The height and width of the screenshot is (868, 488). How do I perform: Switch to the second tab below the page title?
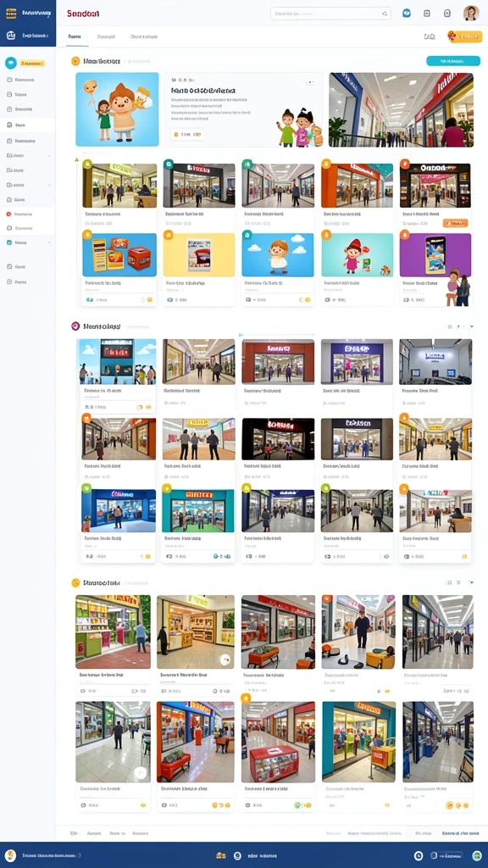106,36
